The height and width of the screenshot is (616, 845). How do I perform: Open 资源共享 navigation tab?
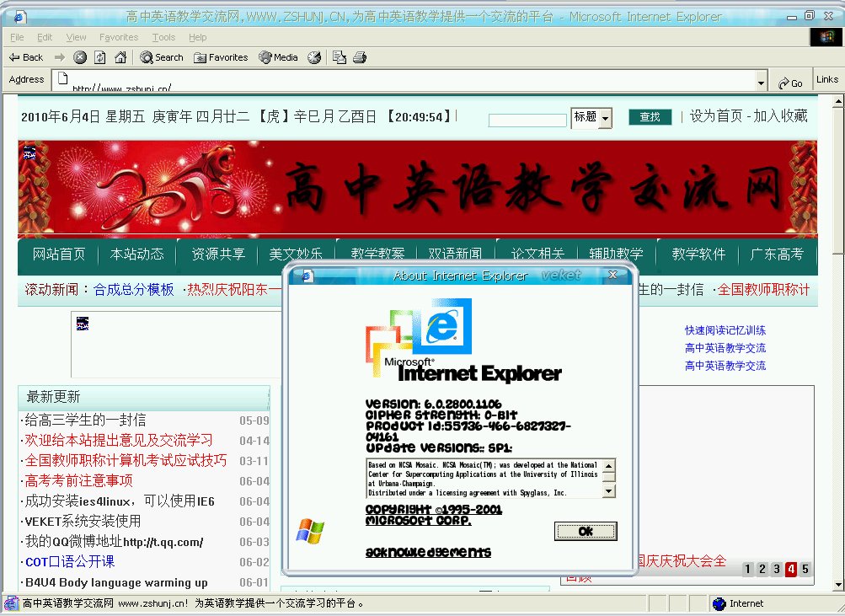pyautogui.click(x=218, y=254)
